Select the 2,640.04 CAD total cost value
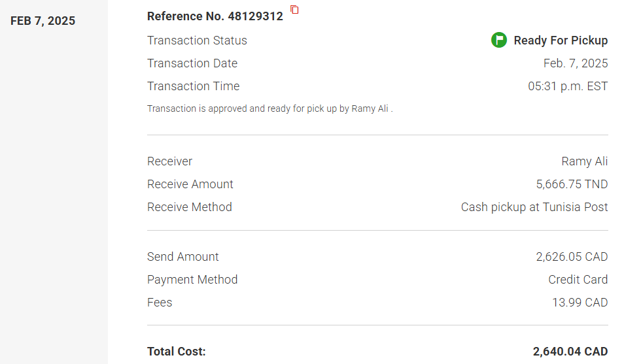The image size is (641, 364). (x=570, y=352)
